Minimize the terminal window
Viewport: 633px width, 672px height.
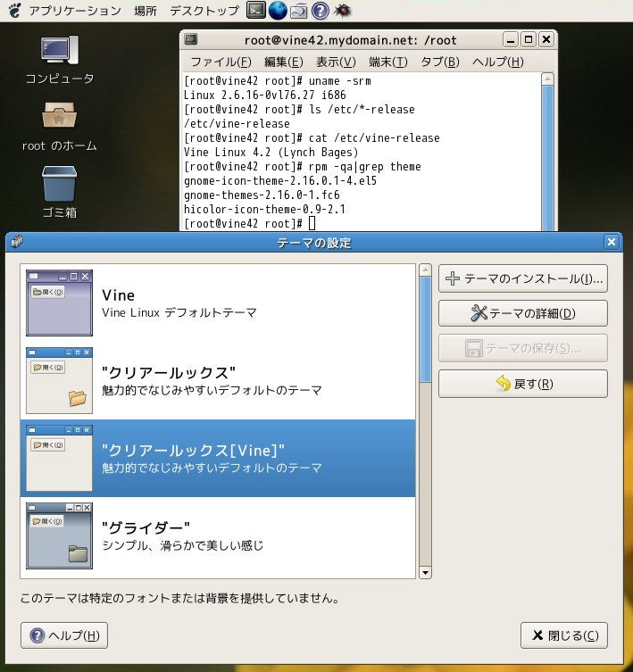(x=511, y=40)
